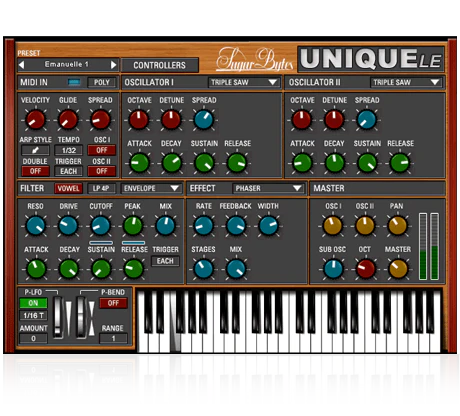Toggle the POLY mode button
This screenshot has width=460, height=416.
(102, 82)
